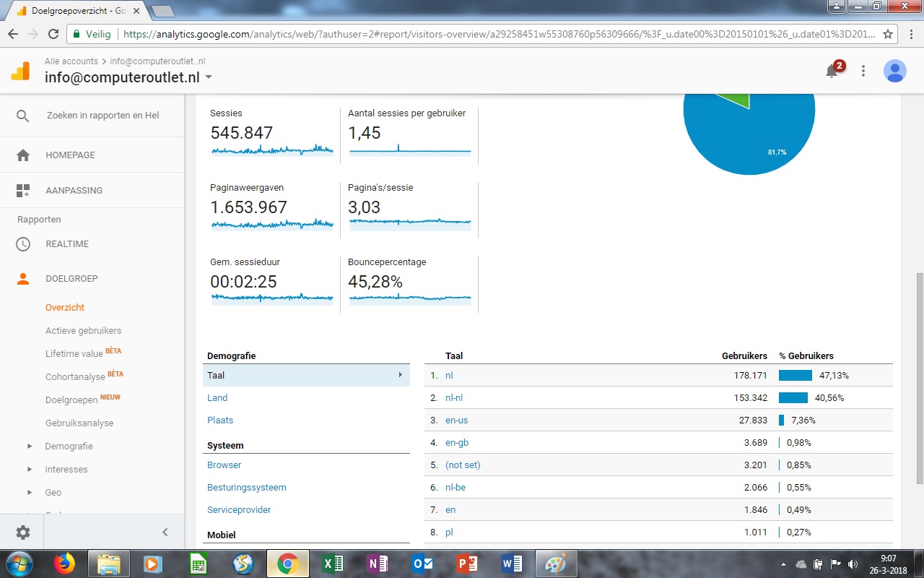Select the Browser dimension
The image size is (924, 578).
click(225, 465)
